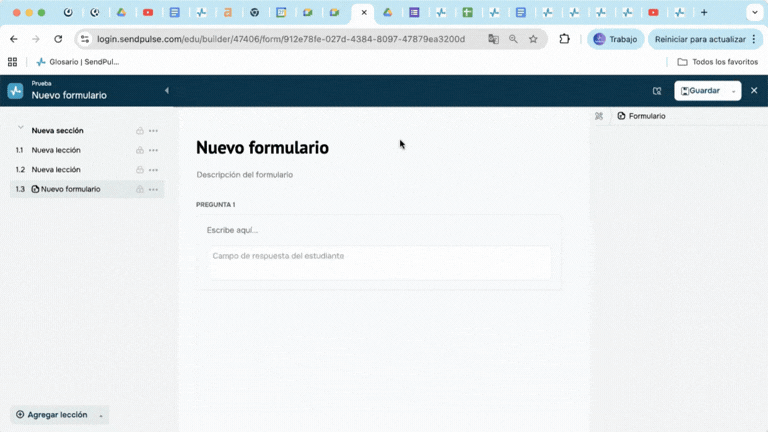Open lesson 1.2 Nueva lección
Viewport: 768px width, 432px height.
tap(56, 169)
